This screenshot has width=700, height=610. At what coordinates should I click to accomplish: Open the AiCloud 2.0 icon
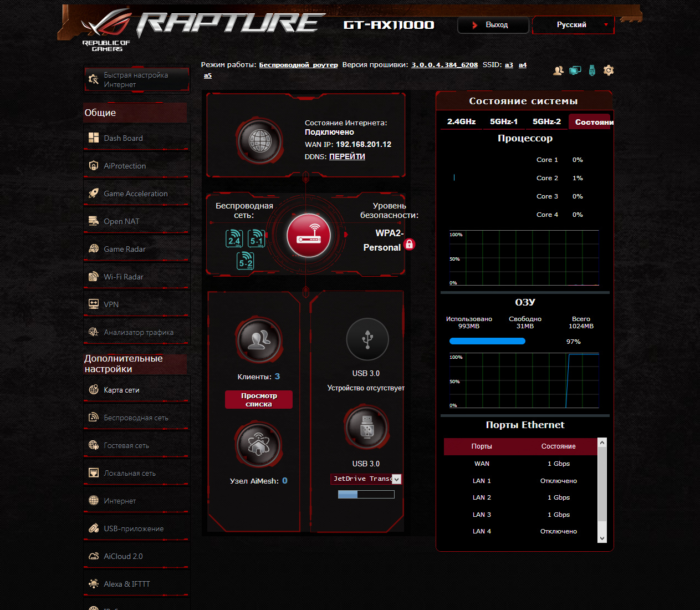[94, 556]
